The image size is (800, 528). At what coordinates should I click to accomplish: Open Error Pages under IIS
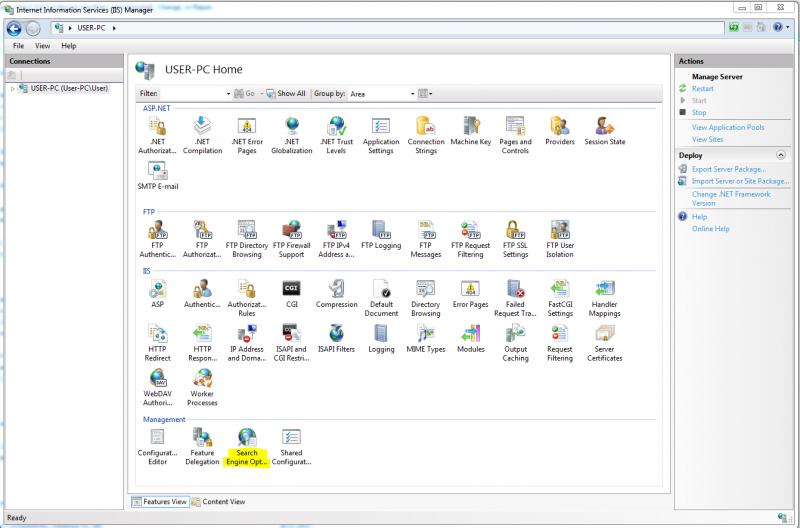pos(470,293)
